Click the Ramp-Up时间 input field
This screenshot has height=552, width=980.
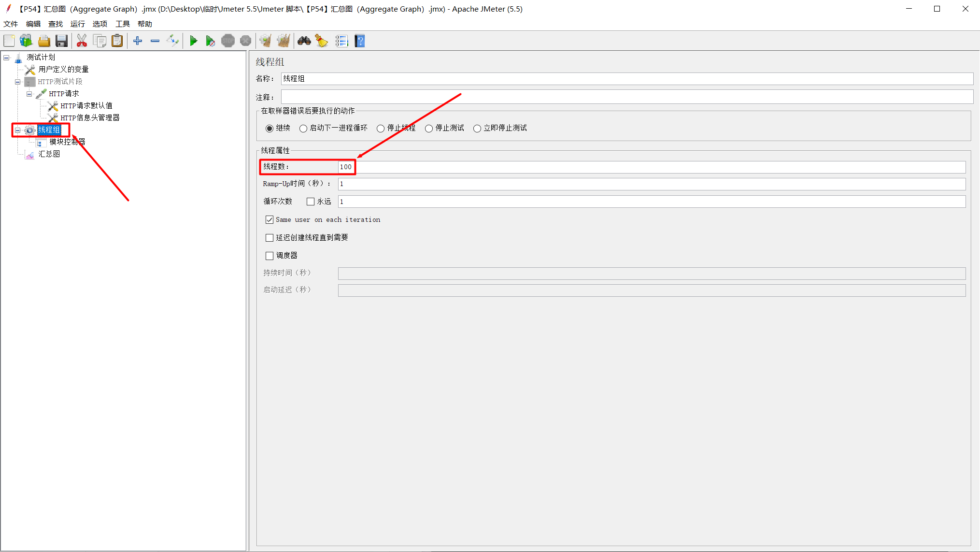(x=651, y=184)
